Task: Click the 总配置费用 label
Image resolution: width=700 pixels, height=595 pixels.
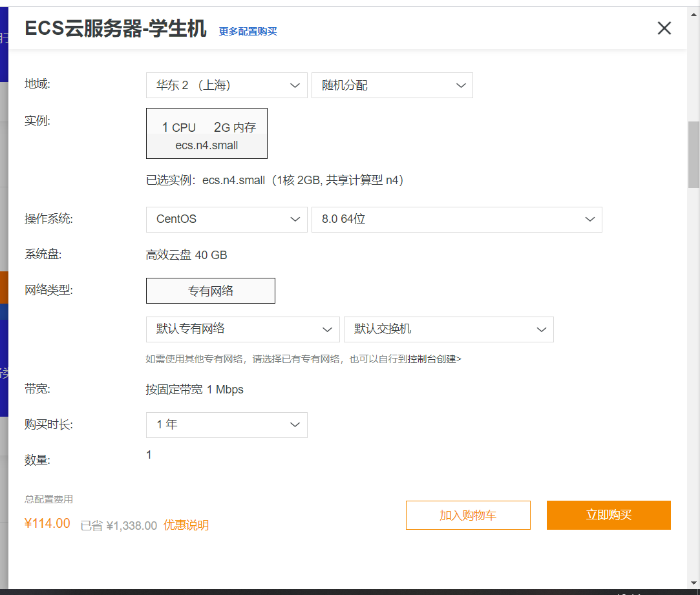Action: [48, 499]
